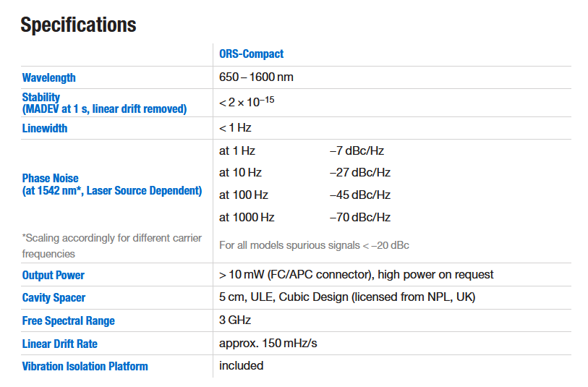Select the Linear Drift Rate row label

pos(60,343)
